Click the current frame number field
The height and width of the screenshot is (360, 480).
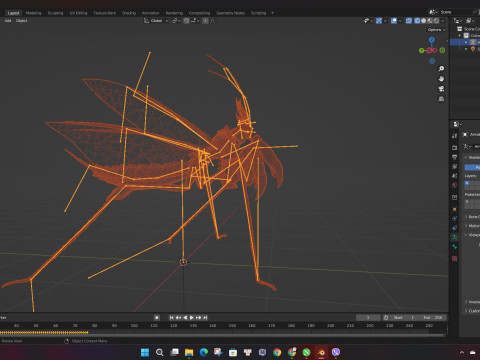point(368,318)
